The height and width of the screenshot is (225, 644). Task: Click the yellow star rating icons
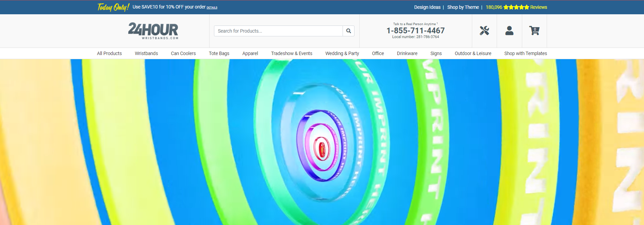[516, 7]
